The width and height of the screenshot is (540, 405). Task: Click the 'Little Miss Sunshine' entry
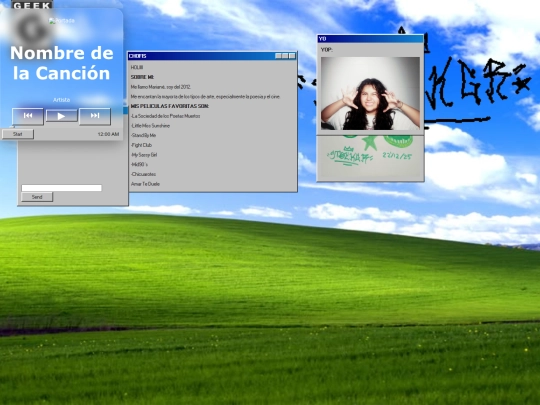(150, 126)
